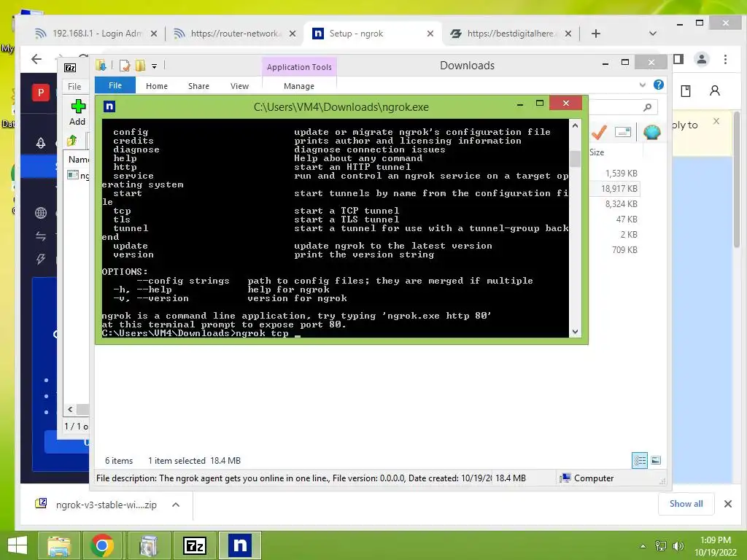Click arrows icon in ngrok sidebar

(41, 236)
